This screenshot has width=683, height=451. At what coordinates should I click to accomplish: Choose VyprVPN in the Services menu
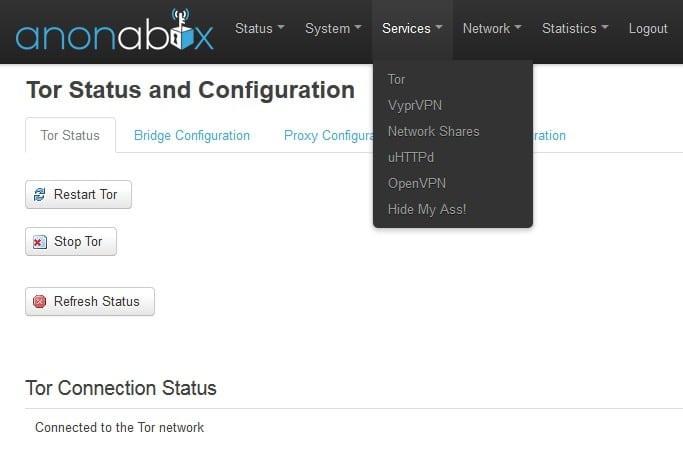pyautogui.click(x=414, y=105)
